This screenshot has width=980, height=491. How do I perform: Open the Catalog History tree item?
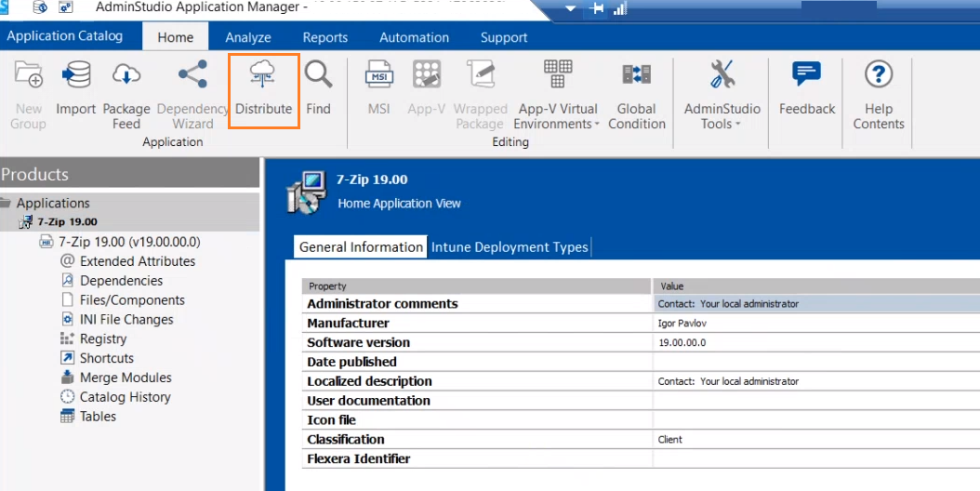125,396
